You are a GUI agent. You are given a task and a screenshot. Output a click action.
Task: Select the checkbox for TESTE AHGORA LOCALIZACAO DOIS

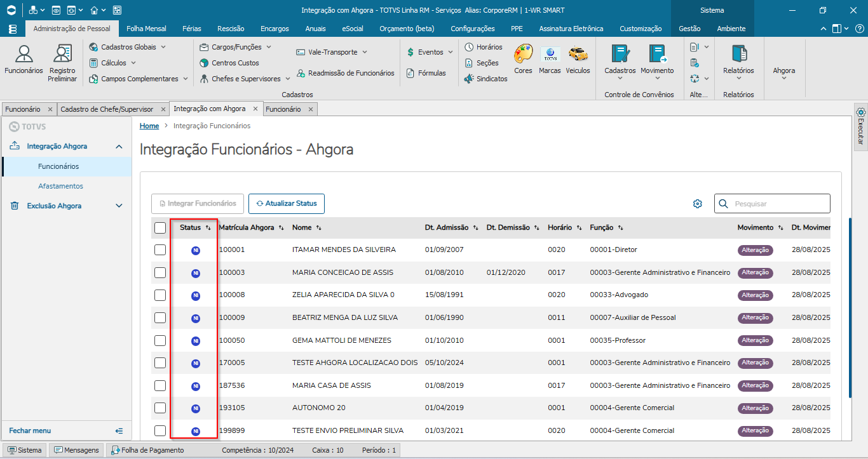click(160, 363)
